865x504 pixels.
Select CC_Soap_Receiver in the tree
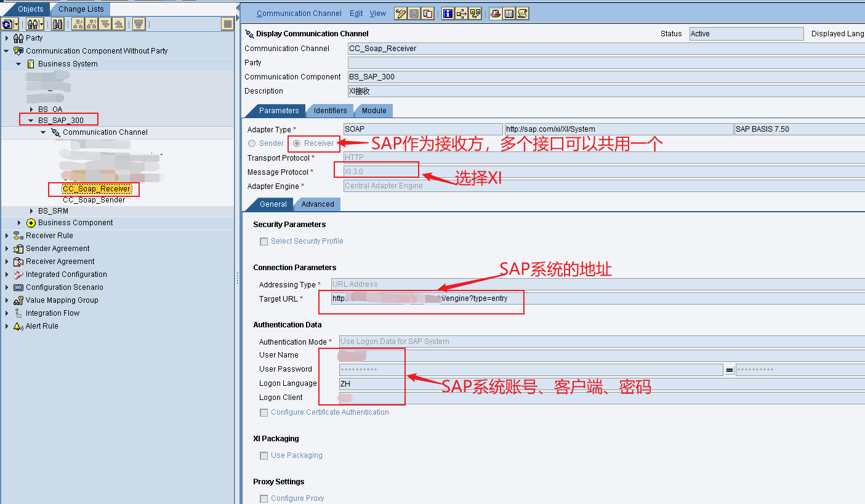[x=96, y=189]
